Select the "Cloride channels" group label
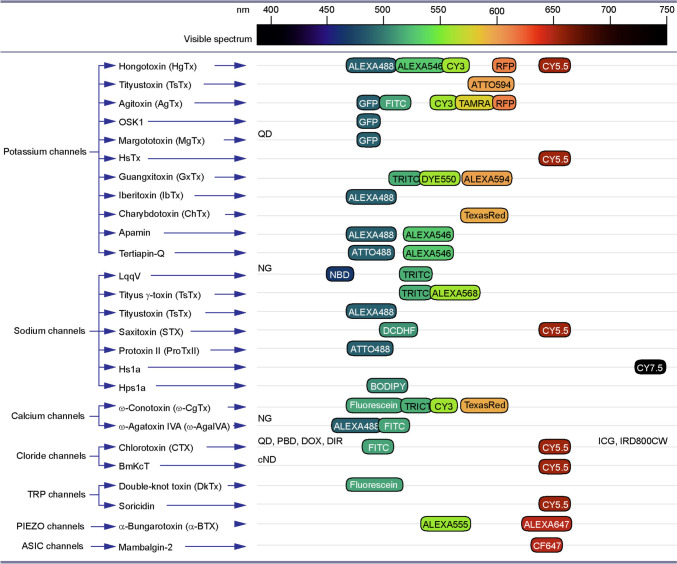The width and height of the screenshot is (677, 564). [51, 456]
